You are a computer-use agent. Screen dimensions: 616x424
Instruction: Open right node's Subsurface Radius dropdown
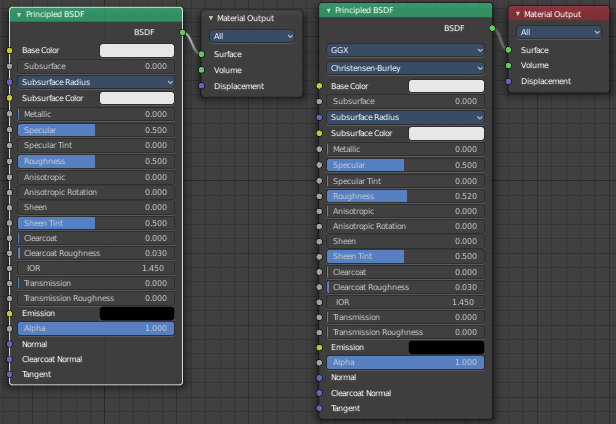pos(405,117)
